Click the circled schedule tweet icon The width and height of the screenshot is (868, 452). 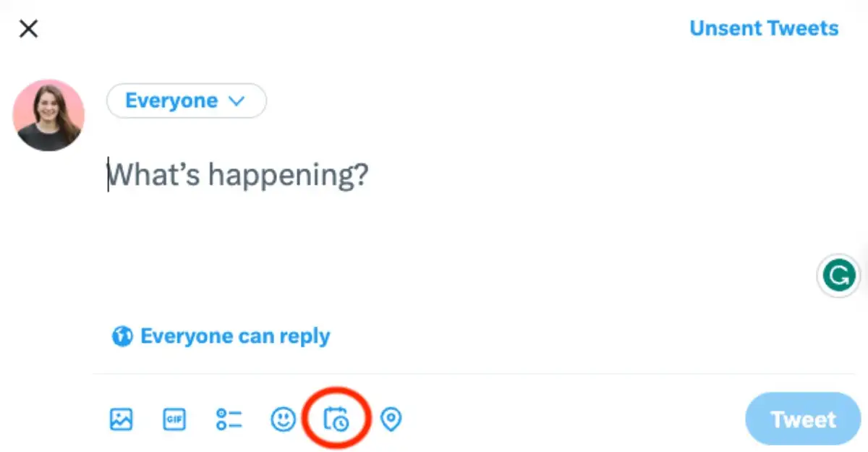(337, 419)
